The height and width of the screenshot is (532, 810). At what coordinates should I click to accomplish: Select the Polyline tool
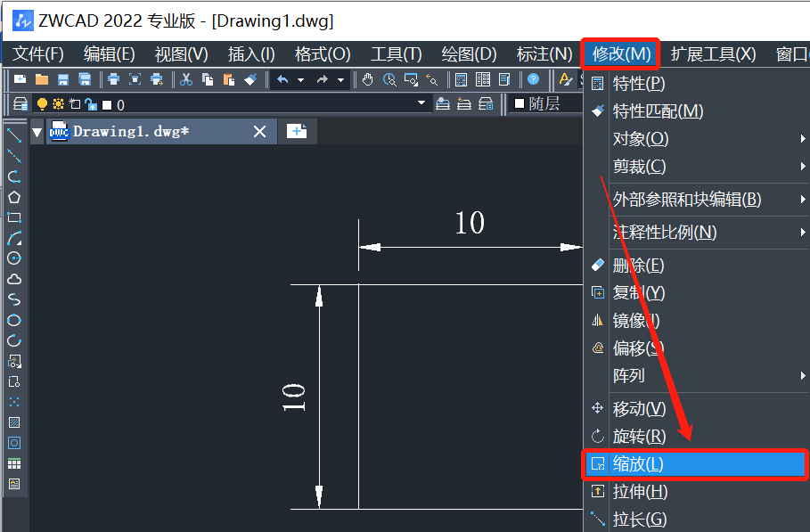point(14,176)
